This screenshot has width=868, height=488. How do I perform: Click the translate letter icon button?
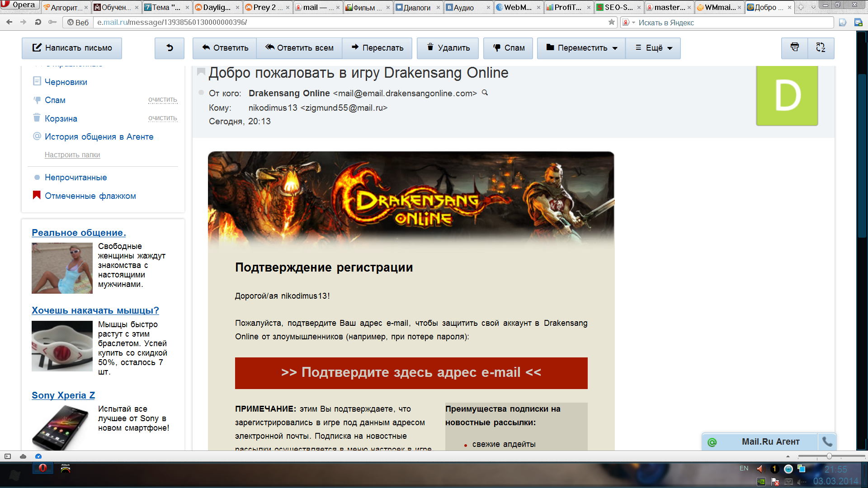point(821,48)
